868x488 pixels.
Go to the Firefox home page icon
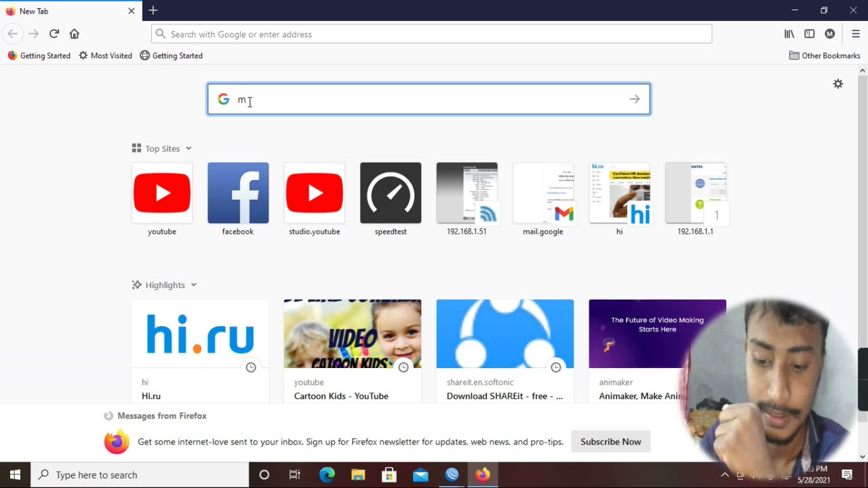pos(75,34)
